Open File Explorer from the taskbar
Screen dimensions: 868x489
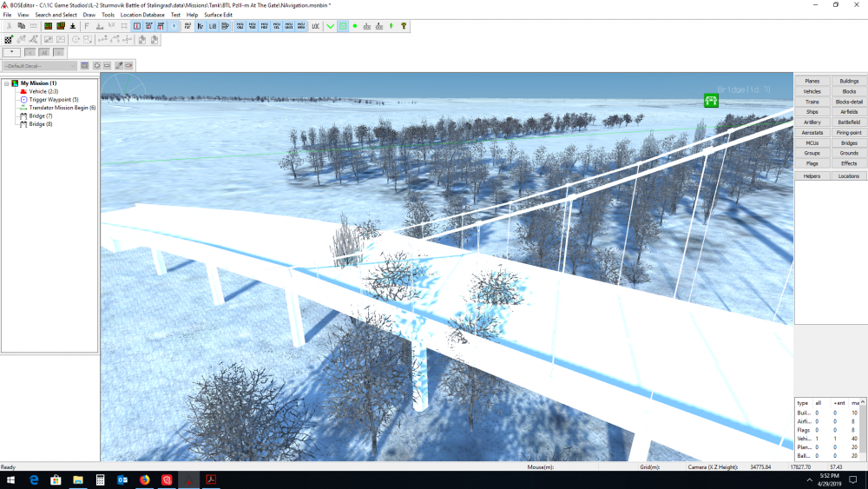[x=78, y=479]
